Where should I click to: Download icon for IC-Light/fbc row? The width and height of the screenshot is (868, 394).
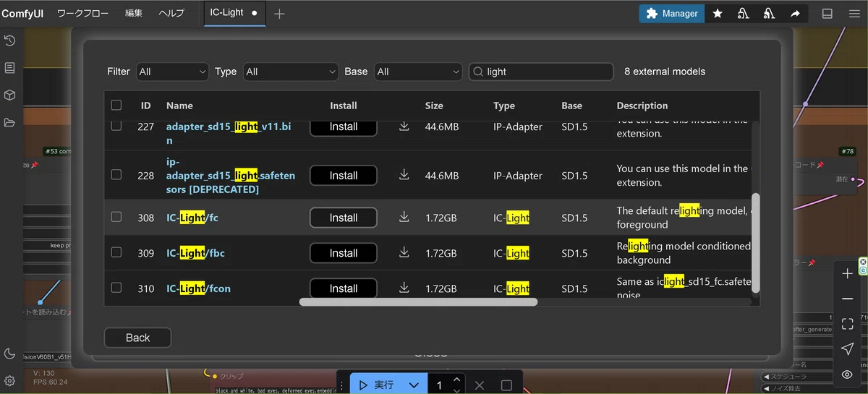pyautogui.click(x=404, y=253)
